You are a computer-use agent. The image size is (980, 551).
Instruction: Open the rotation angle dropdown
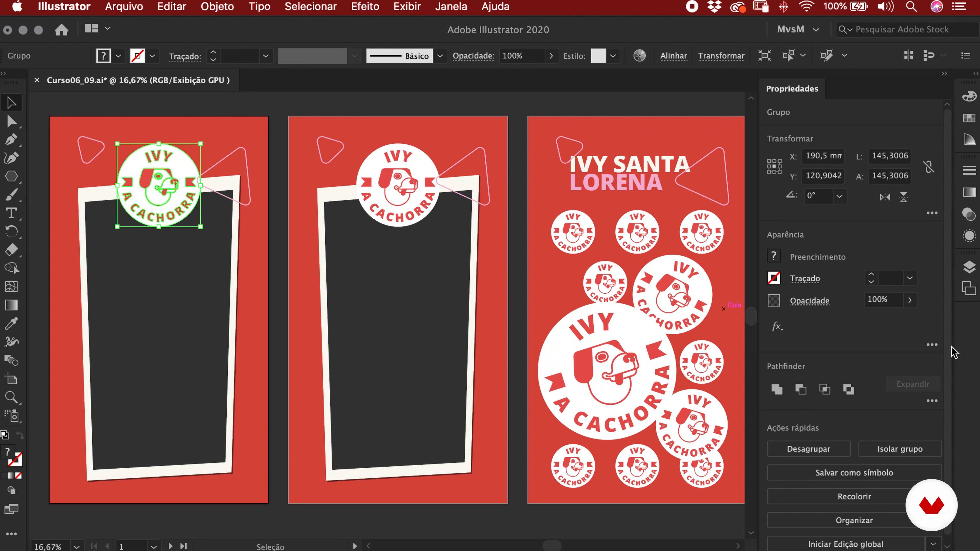tap(839, 196)
